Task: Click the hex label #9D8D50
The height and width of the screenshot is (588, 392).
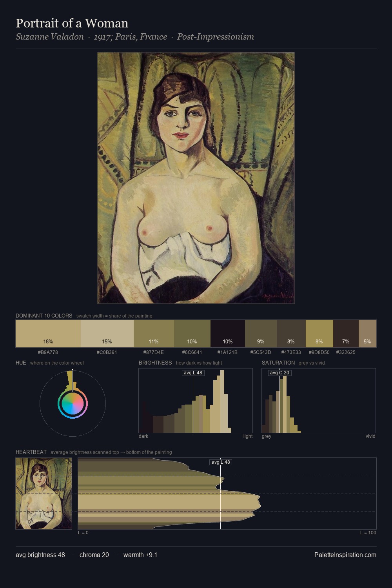Action: 319,352
